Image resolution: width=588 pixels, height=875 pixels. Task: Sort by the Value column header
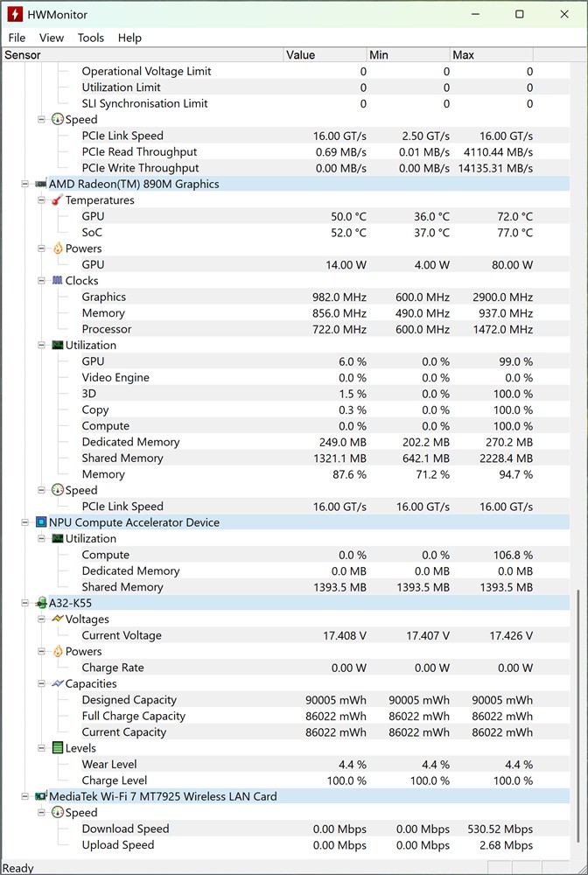click(325, 55)
